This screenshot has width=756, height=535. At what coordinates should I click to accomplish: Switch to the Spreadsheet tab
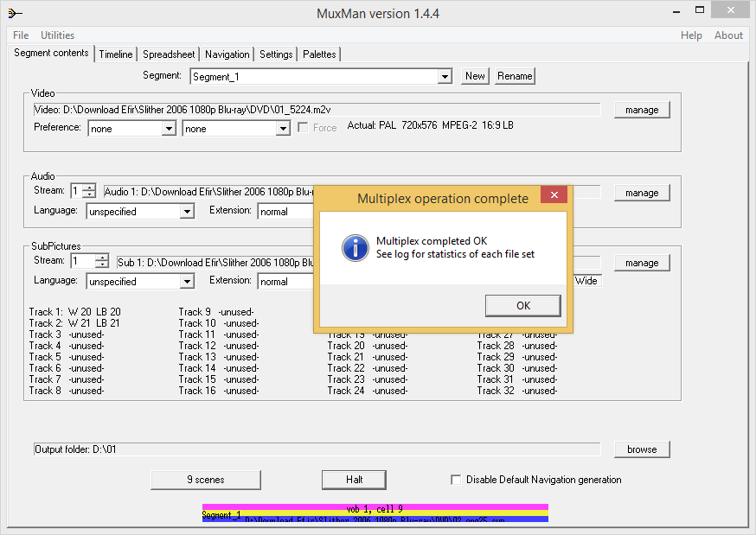tap(169, 54)
